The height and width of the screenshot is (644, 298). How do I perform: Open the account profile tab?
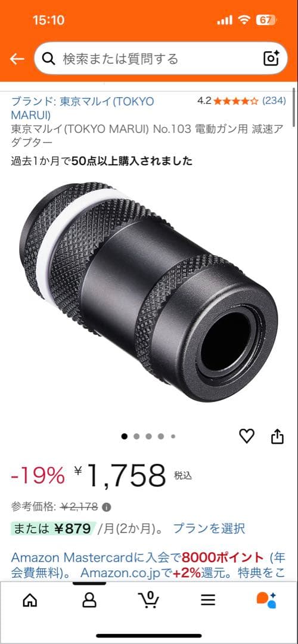(89, 600)
